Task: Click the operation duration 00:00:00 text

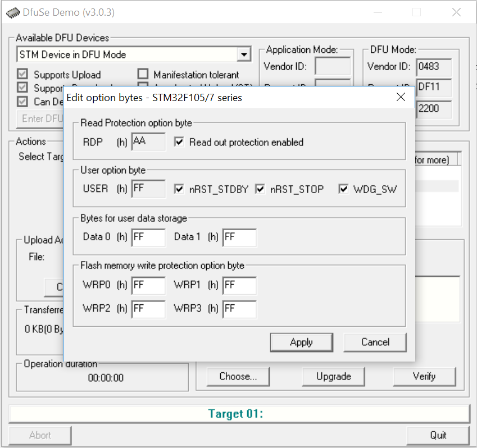Action: click(x=106, y=378)
